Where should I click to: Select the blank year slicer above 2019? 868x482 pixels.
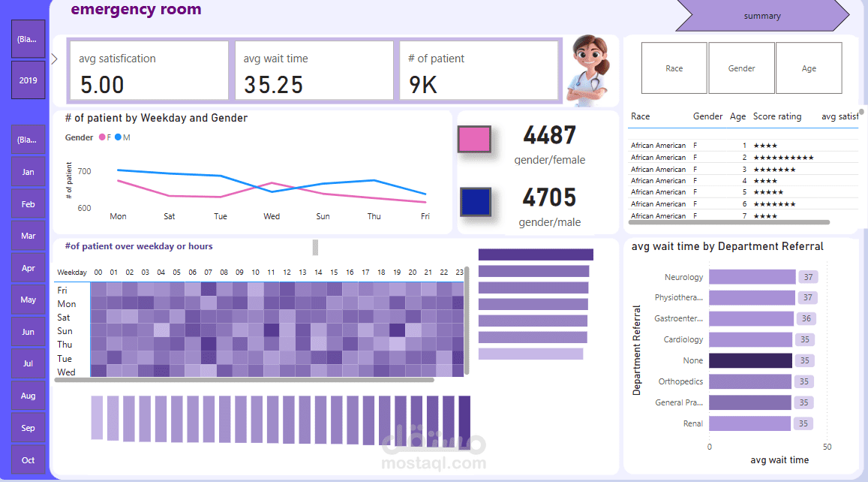[29, 39]
